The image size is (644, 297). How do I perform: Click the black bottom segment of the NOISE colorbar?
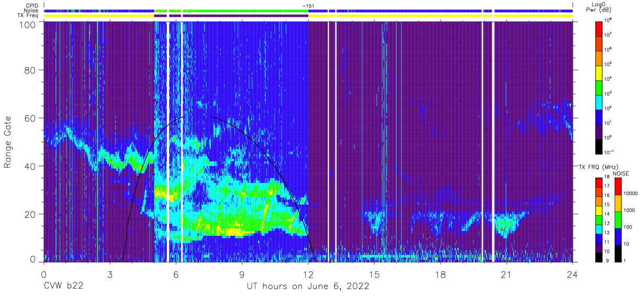point(618,253)
